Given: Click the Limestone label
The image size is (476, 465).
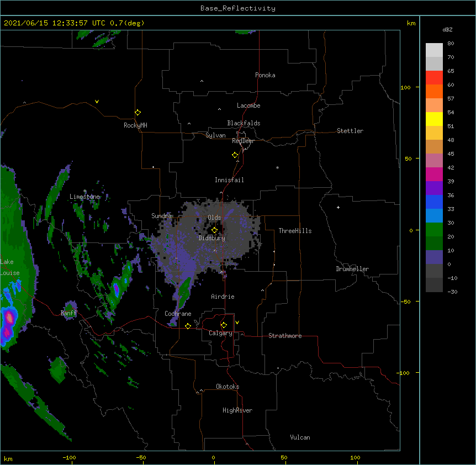Looking at the screenshot, I should click(84, 197).
